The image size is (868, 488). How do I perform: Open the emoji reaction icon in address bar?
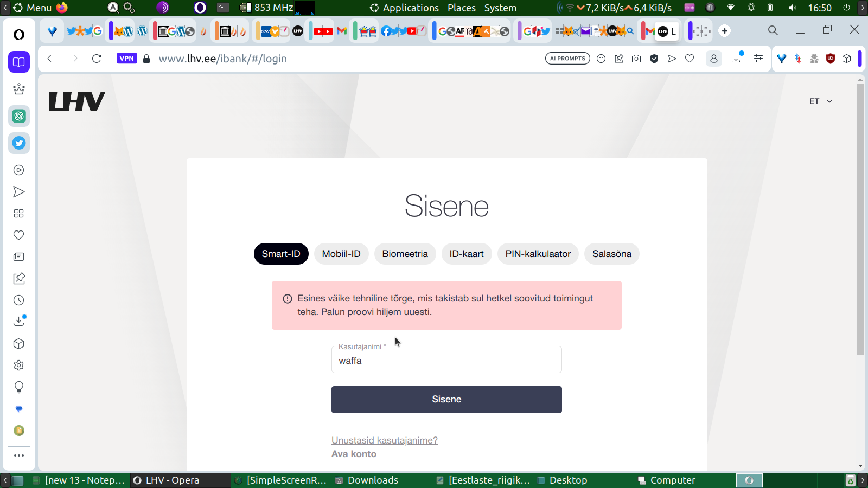601,59
